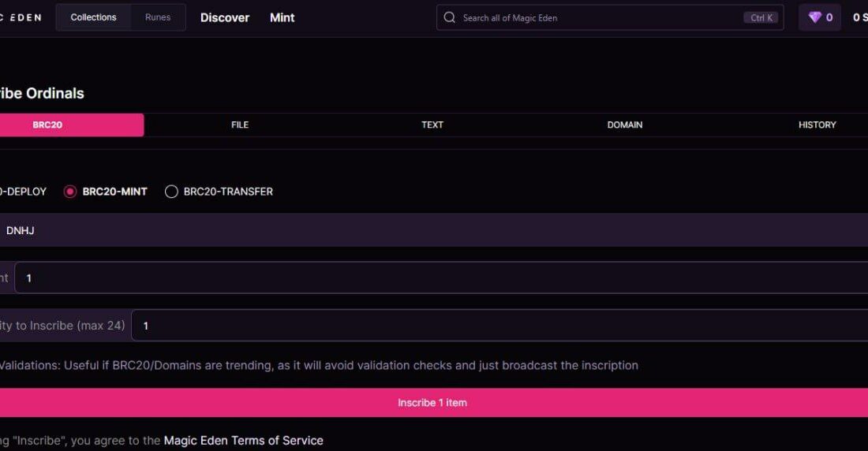Click the Inscribe 1 item button
This screenshot has height=451, width=868.
coord(434,403)
